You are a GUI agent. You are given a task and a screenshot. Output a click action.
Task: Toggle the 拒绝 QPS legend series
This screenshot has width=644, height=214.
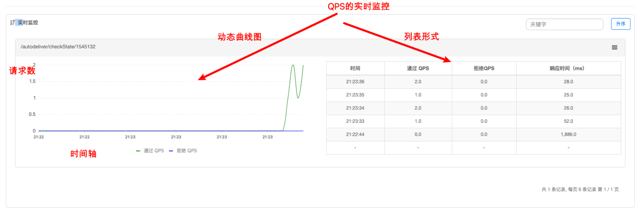pyautogui.click(x=183, y=151)
